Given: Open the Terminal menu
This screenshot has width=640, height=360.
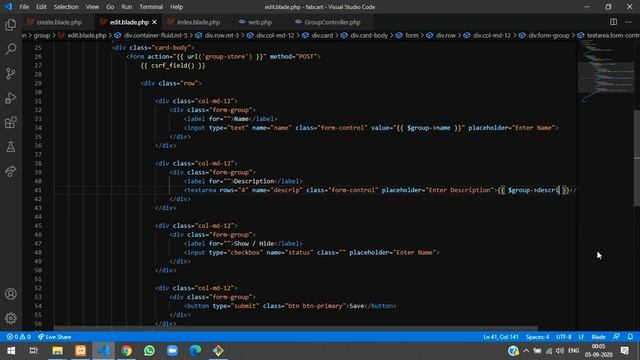Looking at the screenshot, I should click(x=151, y=7).
